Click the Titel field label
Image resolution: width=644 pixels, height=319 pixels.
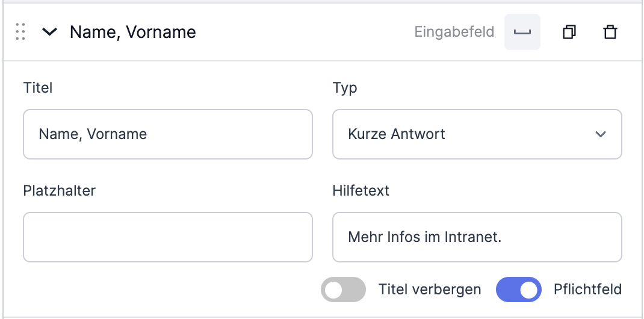click(x=38, y=87)
